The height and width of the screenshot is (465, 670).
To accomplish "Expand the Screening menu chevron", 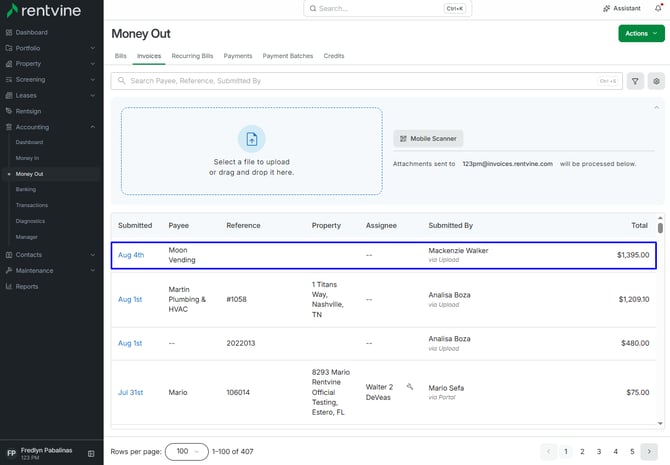I will click(93, 79).
